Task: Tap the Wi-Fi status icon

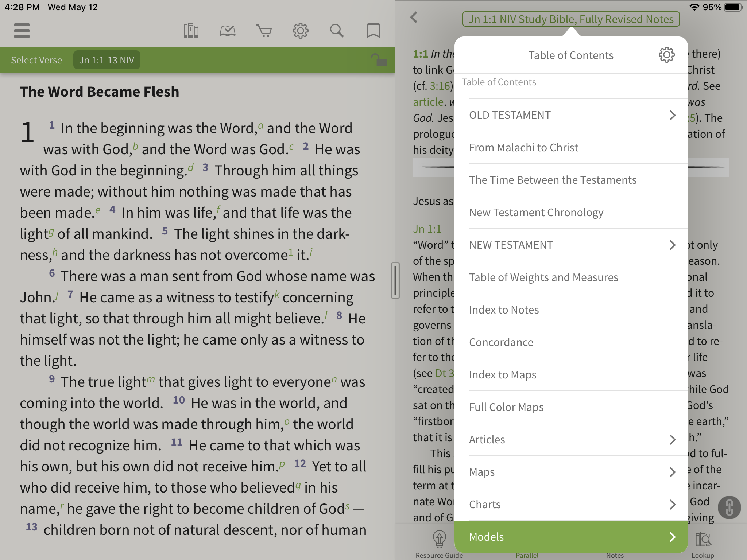Action: point(694,7)
